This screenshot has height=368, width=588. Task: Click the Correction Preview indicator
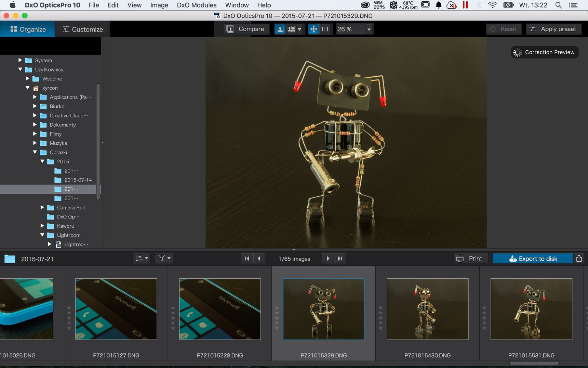click(545, 52)
